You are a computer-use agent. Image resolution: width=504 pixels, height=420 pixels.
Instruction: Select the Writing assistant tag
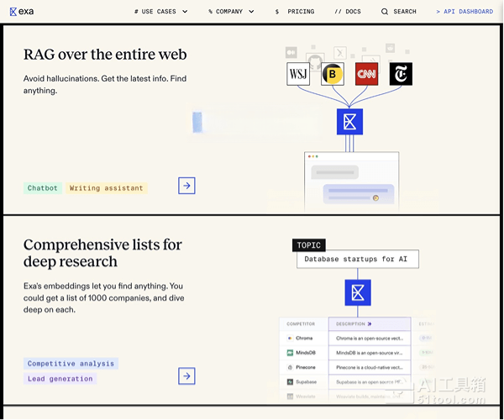[106, 188]
